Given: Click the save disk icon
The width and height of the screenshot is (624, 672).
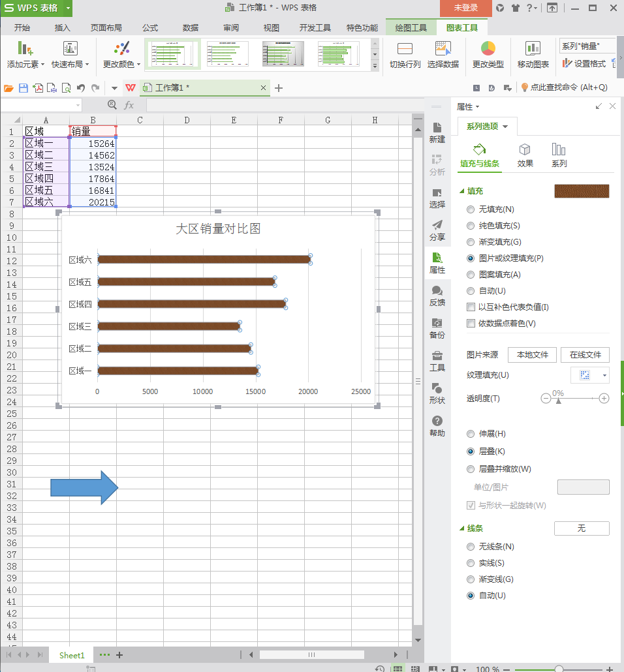Looking at the screenshot, I should (x=23, y=88).
